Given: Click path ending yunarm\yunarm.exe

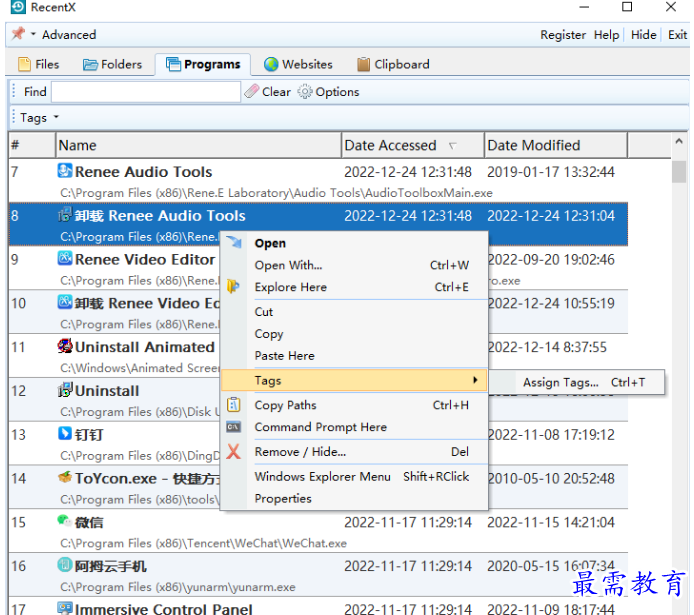Looking at the screenshot, I should 178,587.
